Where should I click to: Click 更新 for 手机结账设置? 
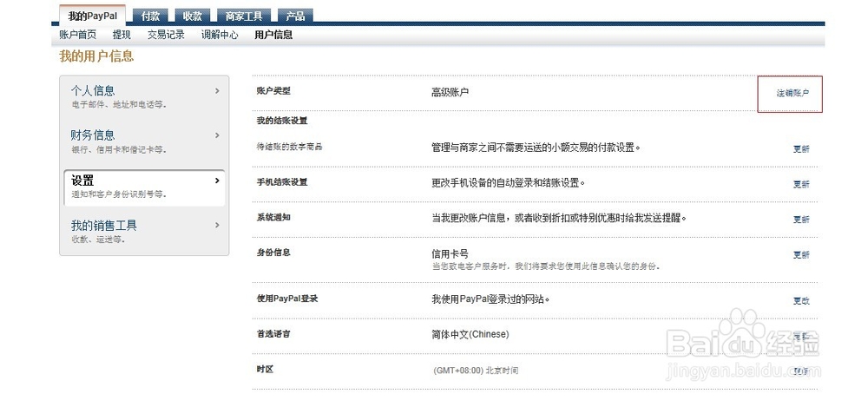[x=801, y=184]
